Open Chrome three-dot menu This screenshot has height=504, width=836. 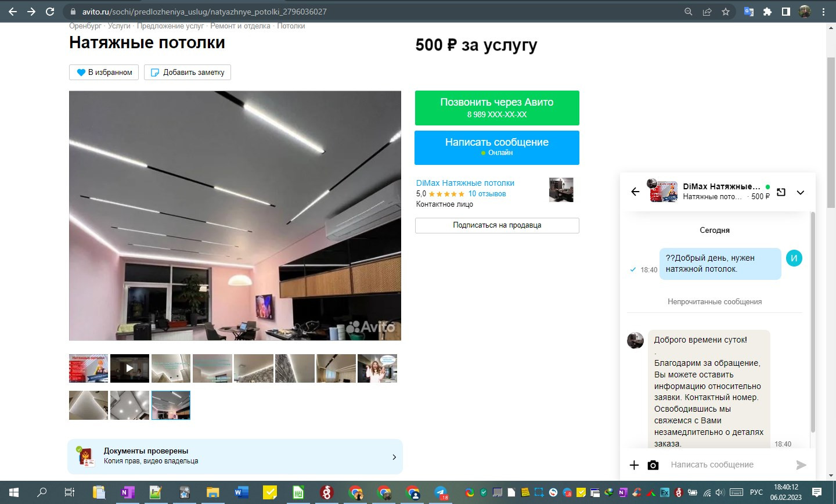point(823,12)
